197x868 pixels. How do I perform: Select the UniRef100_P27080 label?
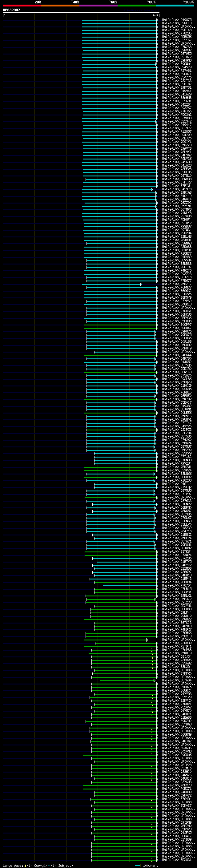click(177, 216)
